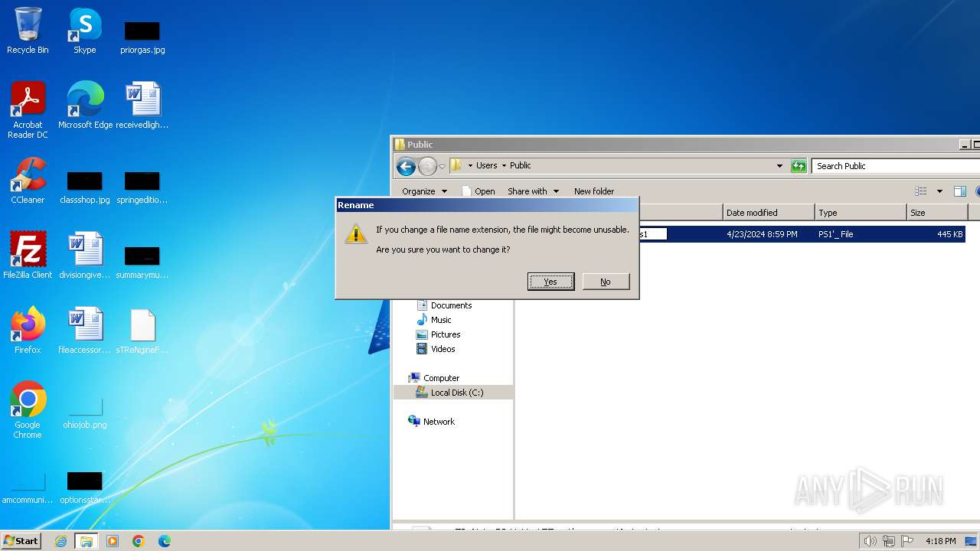This screenshot has width=980, height=551.
Task: Open recent pages dropdown arrow
Action: point(442,166)
